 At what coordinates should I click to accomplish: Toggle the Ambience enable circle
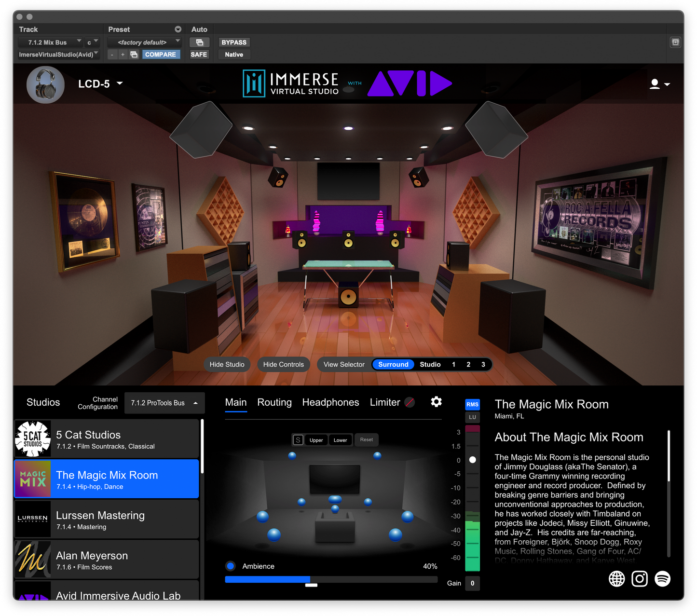231,566
